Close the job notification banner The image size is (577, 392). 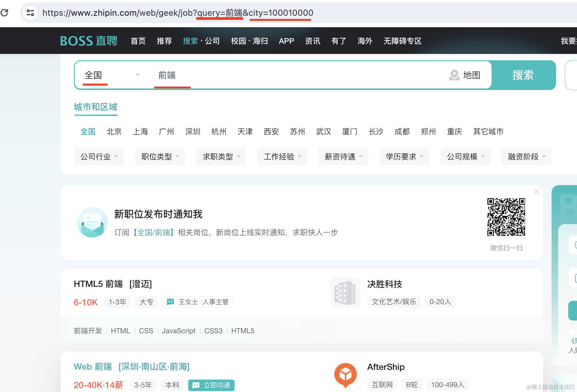(x=536, y=192)
